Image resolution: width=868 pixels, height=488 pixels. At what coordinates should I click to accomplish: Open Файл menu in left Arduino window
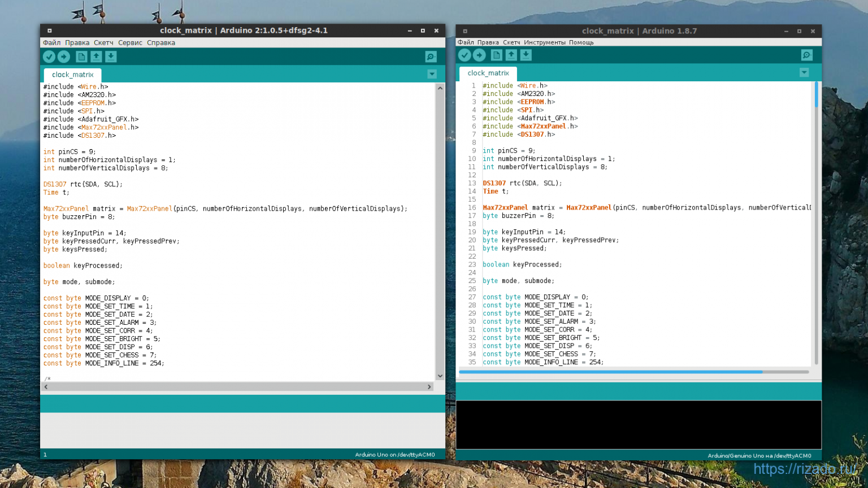pyautogui.click(x=51, y=42)
